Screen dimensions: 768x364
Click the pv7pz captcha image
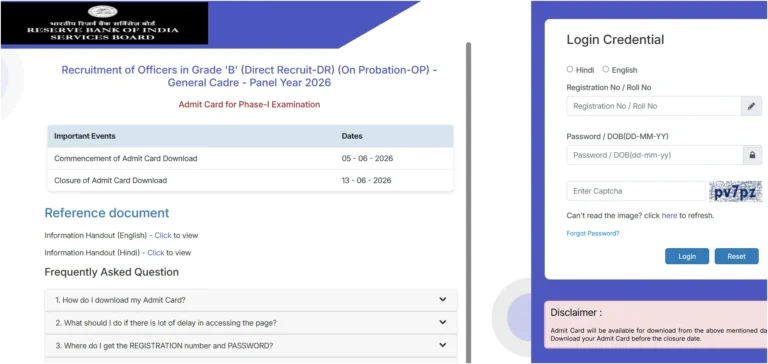point(735,191)
